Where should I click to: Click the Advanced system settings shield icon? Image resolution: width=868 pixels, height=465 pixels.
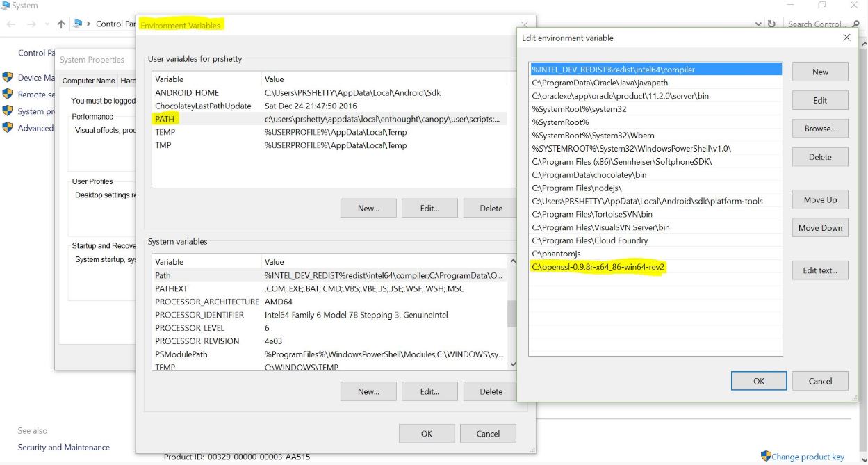click(x=8, y=127)
